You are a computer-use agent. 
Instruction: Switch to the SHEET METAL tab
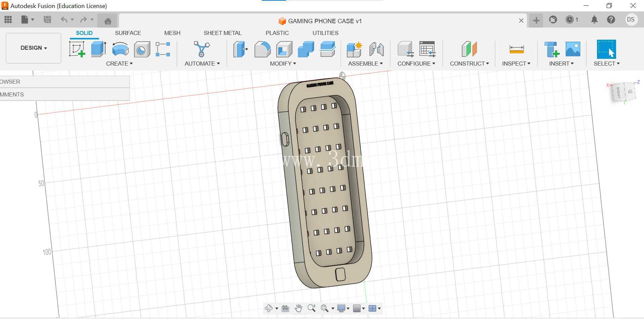(x=223, y=33)
